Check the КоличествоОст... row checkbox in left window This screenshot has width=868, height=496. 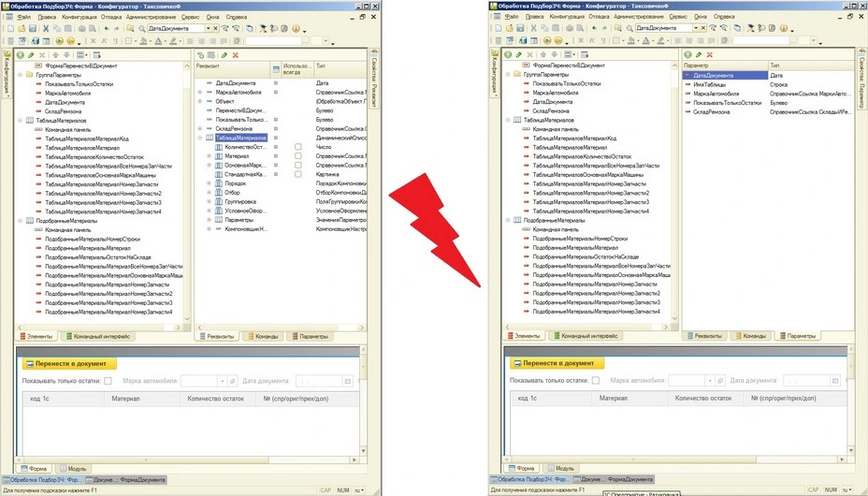(297, 147)
